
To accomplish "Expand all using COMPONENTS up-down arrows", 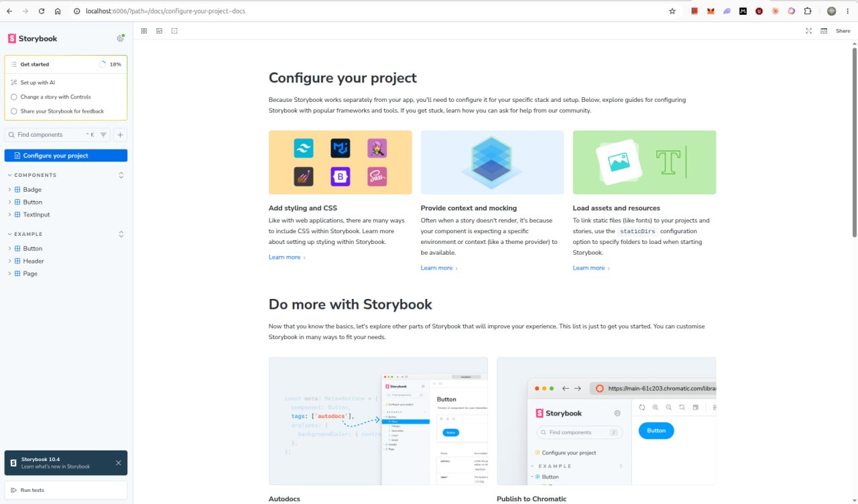I will 121,176.
